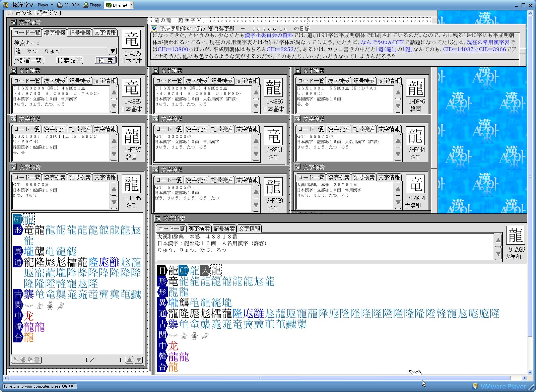536x392 pixels.
Task: Click next-page down arrow beside 外部辞書
Action: click(139, 360)
